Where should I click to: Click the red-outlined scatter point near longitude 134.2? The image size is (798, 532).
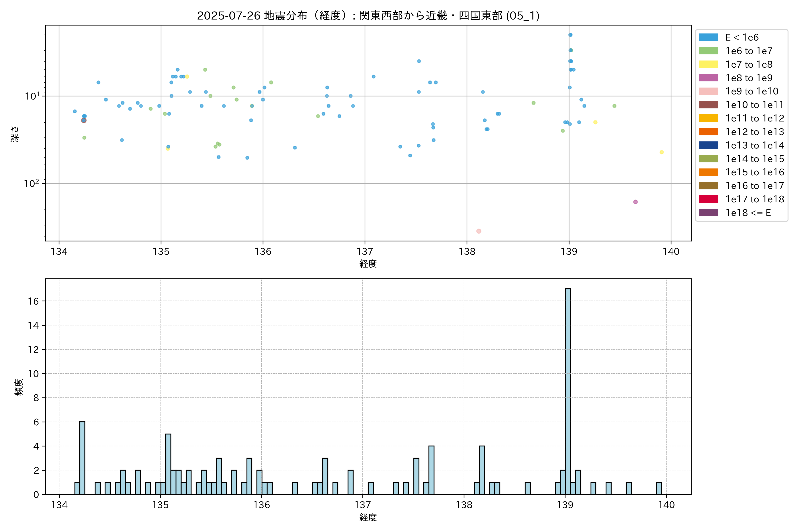[84, 120]
